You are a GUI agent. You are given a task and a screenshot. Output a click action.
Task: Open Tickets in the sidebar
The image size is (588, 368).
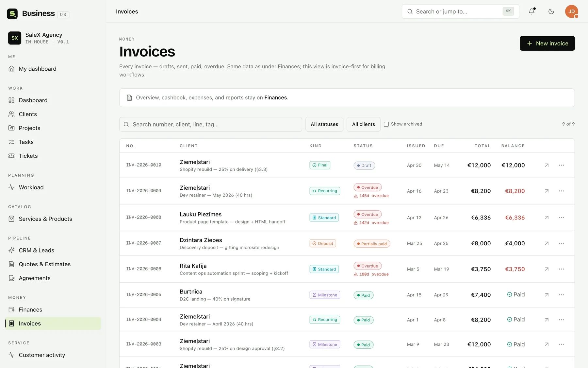pyautogui.click(x=53, y=156)
